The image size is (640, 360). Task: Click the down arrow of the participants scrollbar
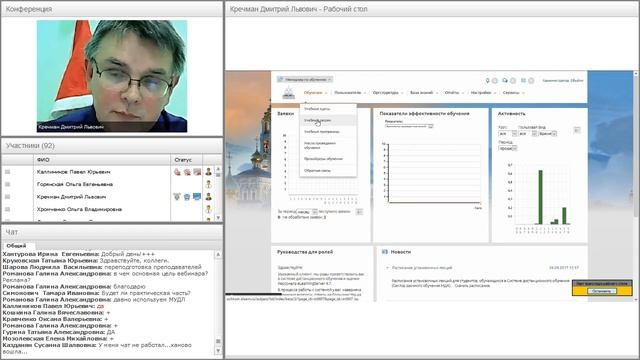(218, 218)
